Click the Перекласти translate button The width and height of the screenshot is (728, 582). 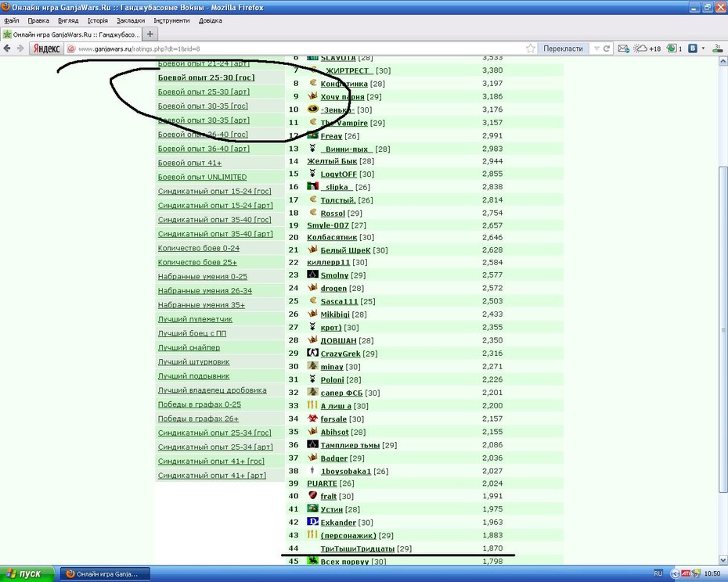(x=563, y=48)
